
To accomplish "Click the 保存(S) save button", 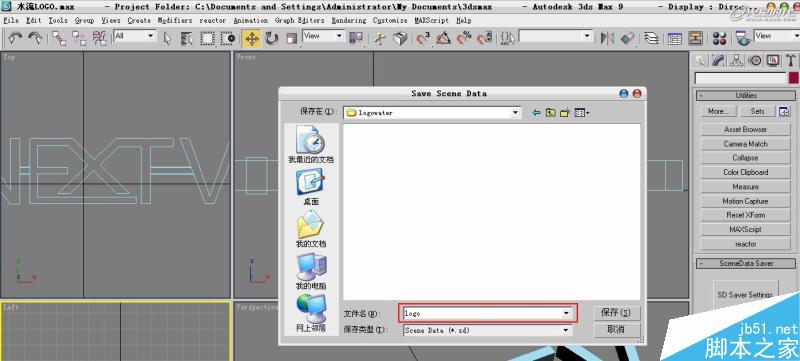I will 616,313.
